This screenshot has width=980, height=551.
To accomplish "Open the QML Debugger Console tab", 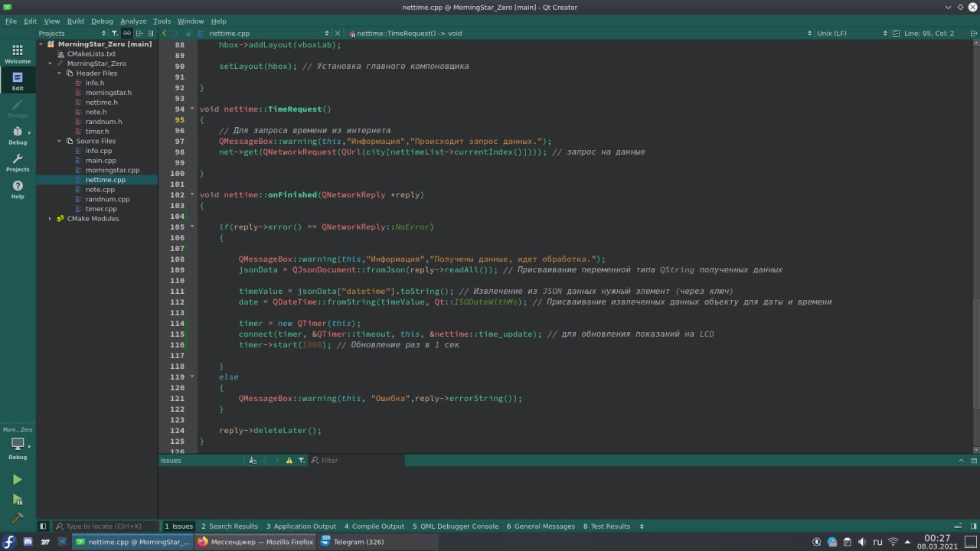I will 456,527.
